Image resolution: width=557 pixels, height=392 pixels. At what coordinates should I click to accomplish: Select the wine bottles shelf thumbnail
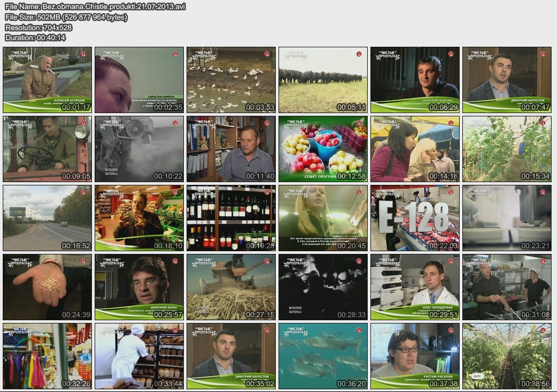[231, 218]
